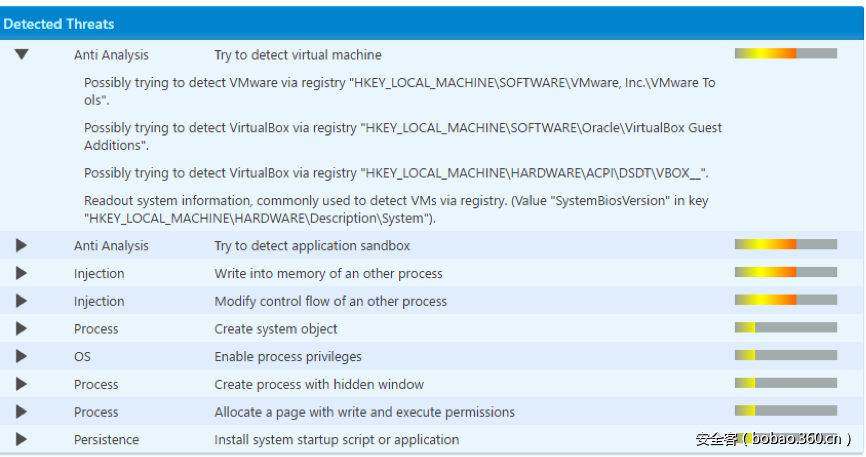This screenshot has width=866, height=457.
Task: Click the severity bar for "Create system object"
Action: pos(785,328)
